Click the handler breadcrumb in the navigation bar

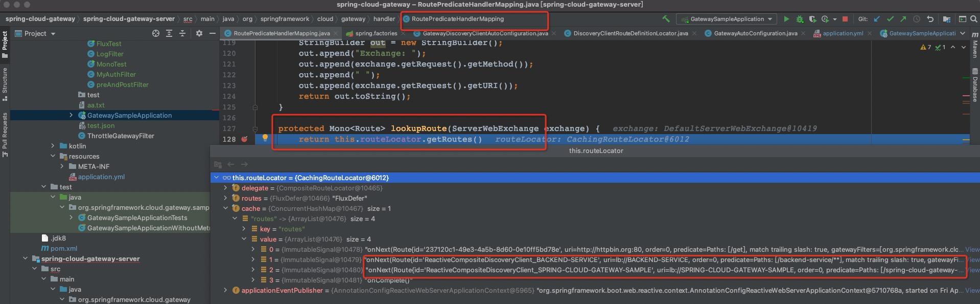pos(384,19)
